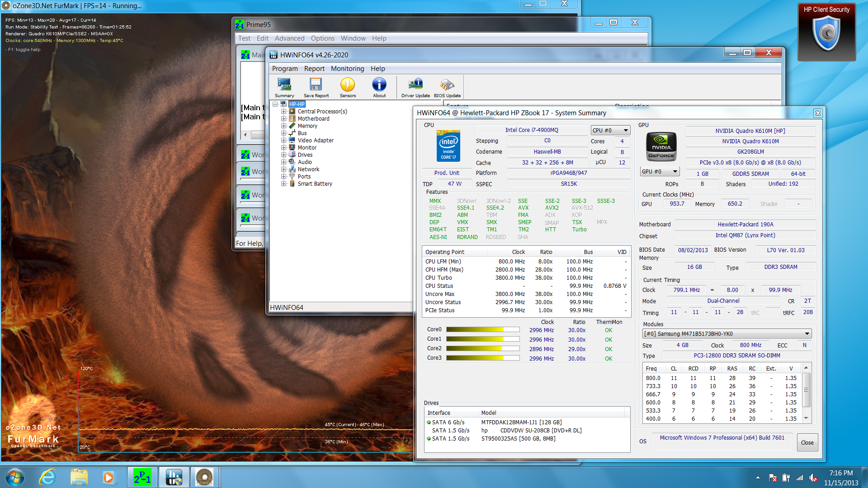The width and height of the screenshot is (868, 488).
Task: Click the BIOS Update toolbar icon
Action: tap(447, 87)
